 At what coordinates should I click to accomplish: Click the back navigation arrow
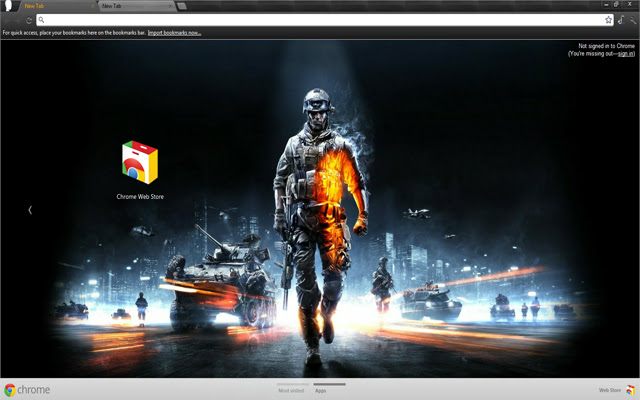7,20
